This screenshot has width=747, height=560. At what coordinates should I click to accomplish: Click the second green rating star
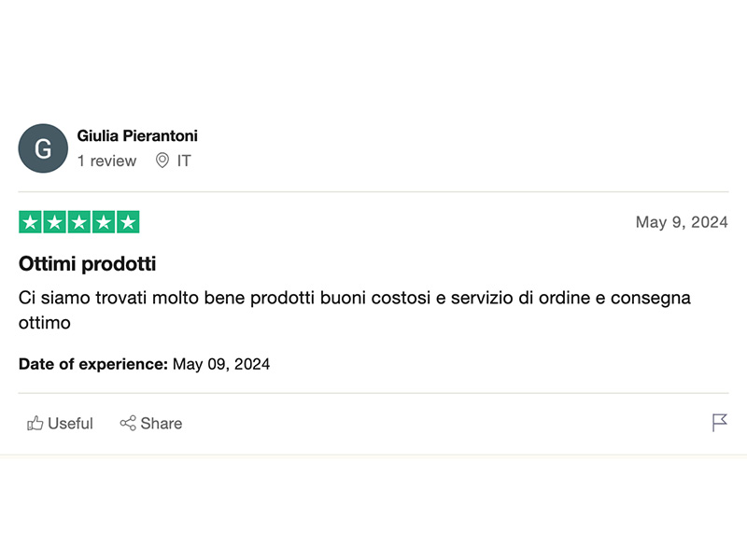[54, 222]
